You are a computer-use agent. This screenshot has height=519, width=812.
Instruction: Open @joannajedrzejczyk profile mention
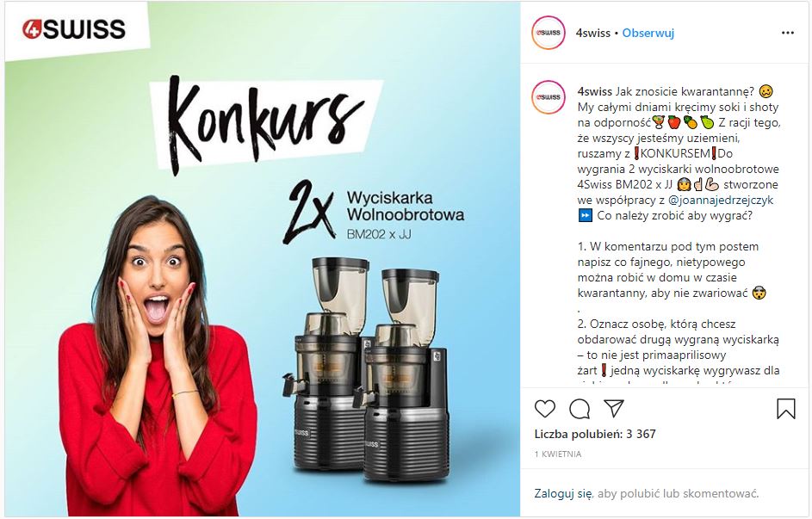(x=721, y=200)
